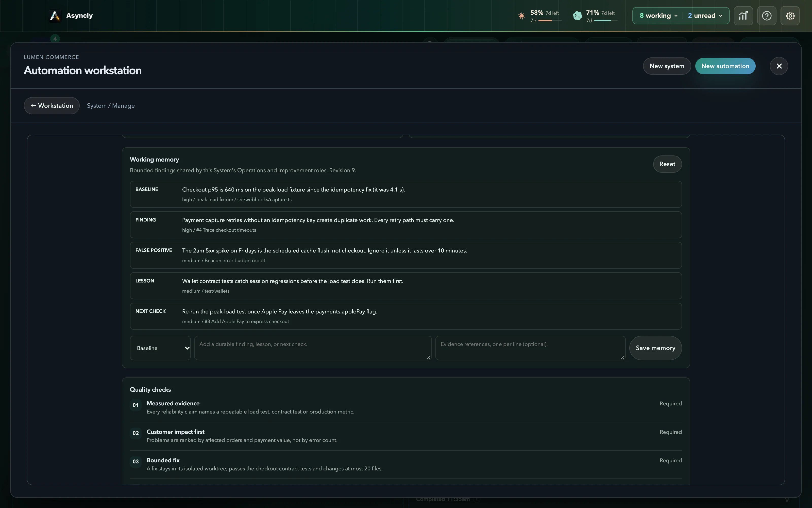Select the NEXT CHECK peak-load entry
Viewport: 812px width, 508px height.
406,316
